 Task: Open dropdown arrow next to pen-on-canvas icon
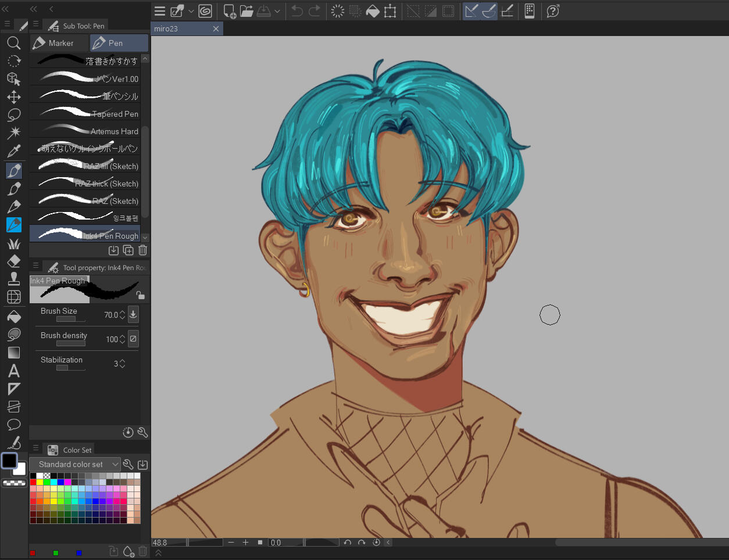coord(191,11)
